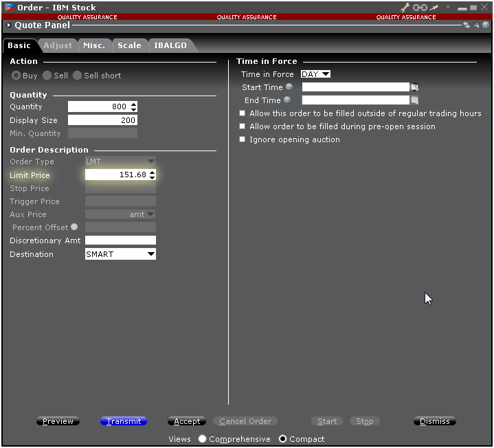
Task: Select the Sell radio button
Action: pyautogui.click(x=47, y=76)
